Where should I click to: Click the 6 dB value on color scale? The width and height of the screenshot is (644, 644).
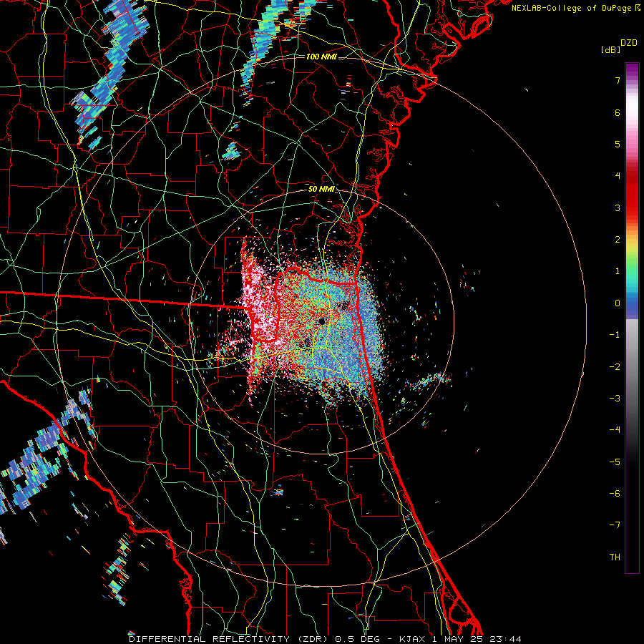(x=618, y=112)
